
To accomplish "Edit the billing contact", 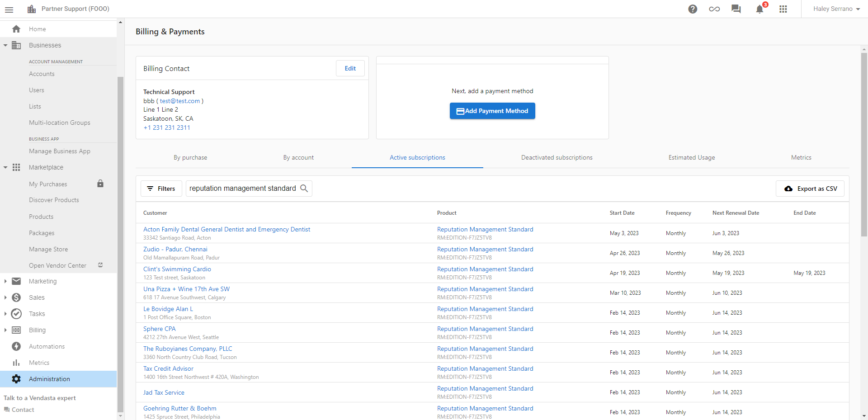I will pos(350,68).
